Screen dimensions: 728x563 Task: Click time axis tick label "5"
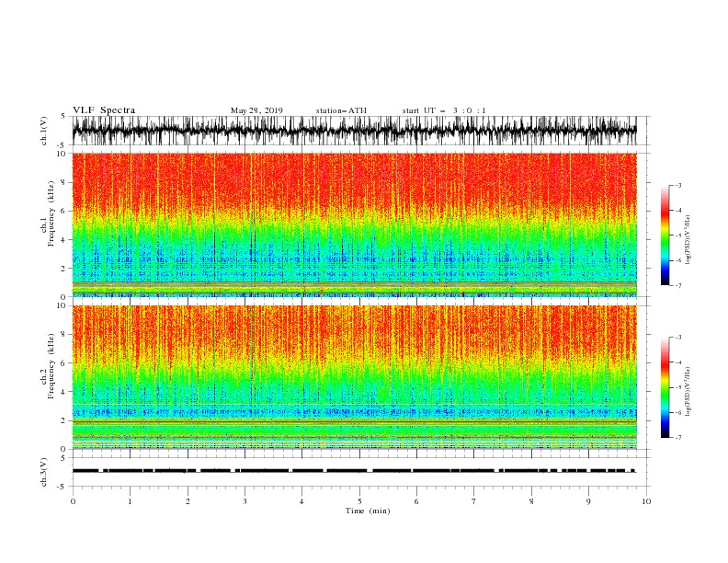click(359, 501)
